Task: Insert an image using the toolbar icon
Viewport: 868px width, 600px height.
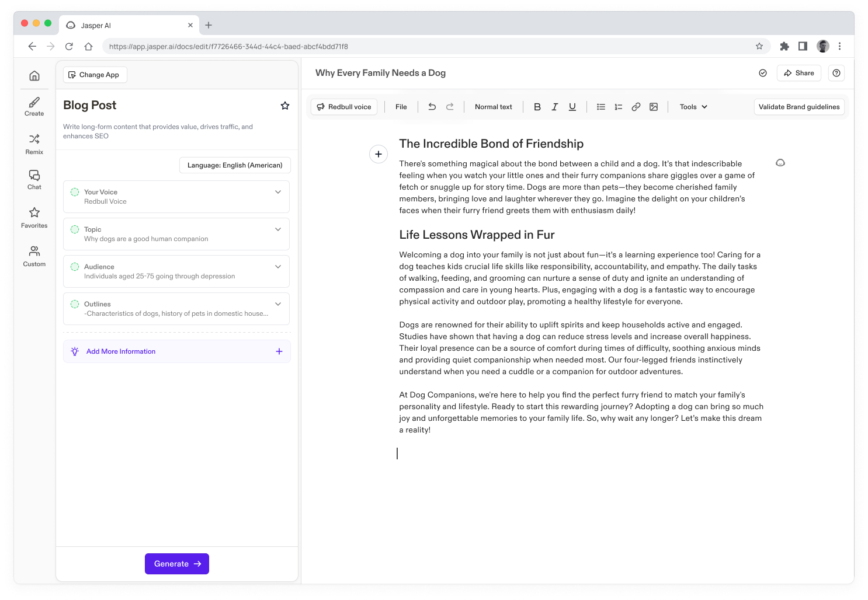Action: point(654,107)
